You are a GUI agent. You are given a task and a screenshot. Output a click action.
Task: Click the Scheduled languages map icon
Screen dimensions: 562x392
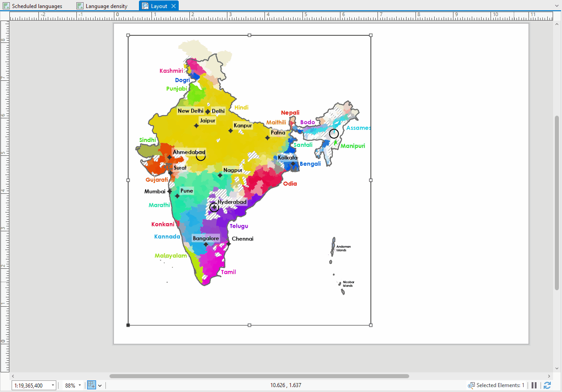[x=6, y=6]
